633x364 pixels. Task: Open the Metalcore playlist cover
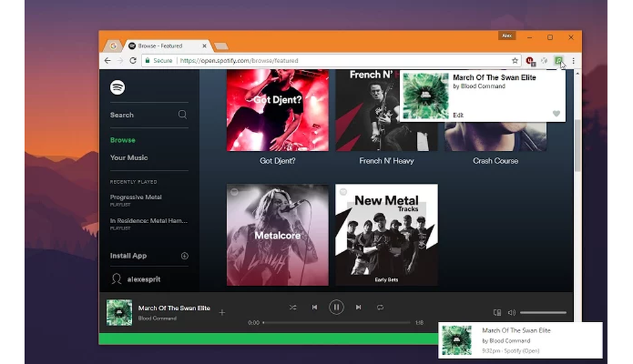click(278, 235)
